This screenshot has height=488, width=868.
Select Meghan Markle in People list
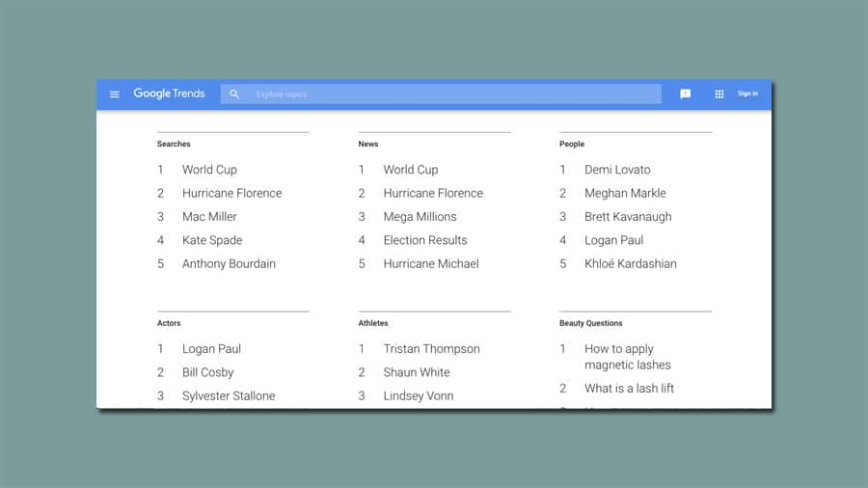pos(625,193)
